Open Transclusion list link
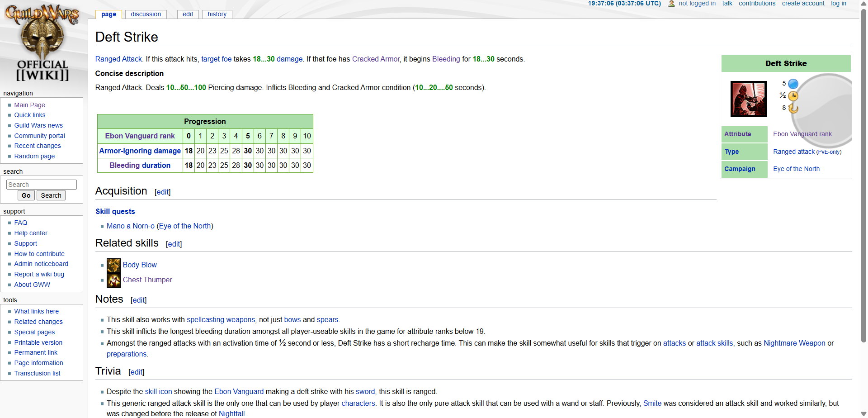The width and height of the screenshot is (868, 418). point(37,373)
